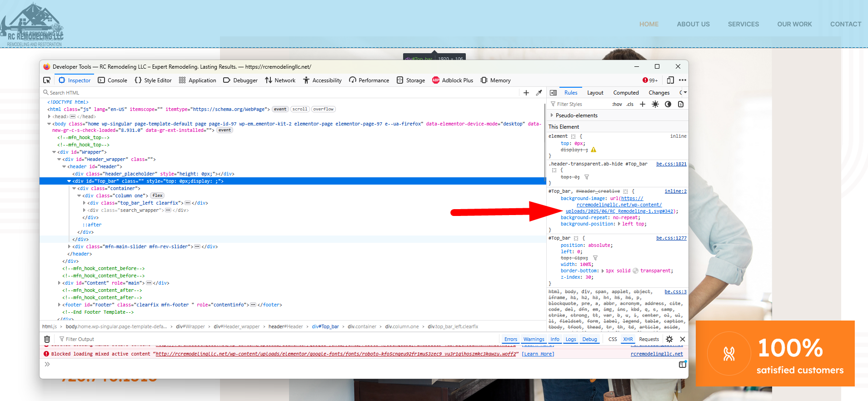Switch to the Network panel
This screenshot has width=868, height=401.
point(280,80)
